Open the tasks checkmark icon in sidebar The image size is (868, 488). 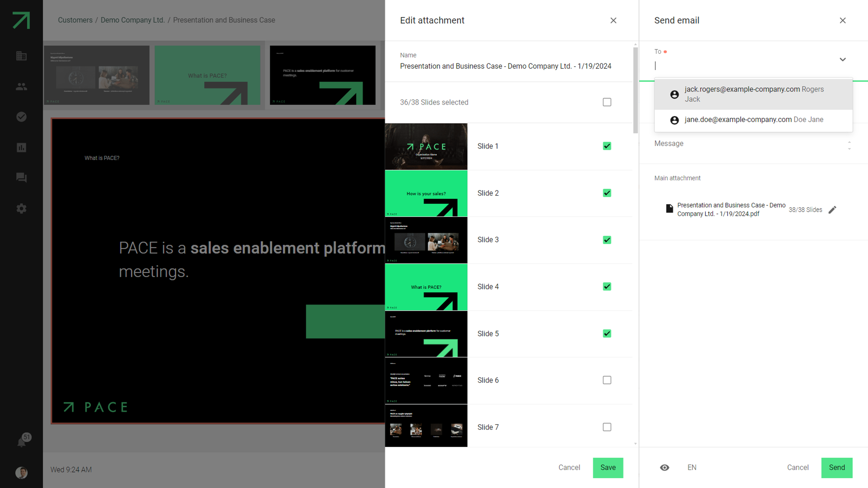tap(21, 117)
